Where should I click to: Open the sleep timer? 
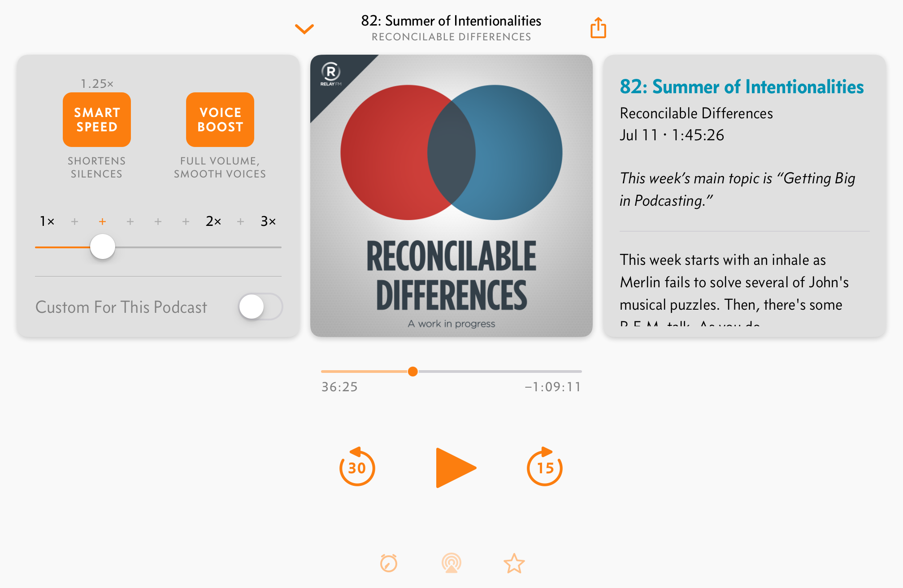389,563
